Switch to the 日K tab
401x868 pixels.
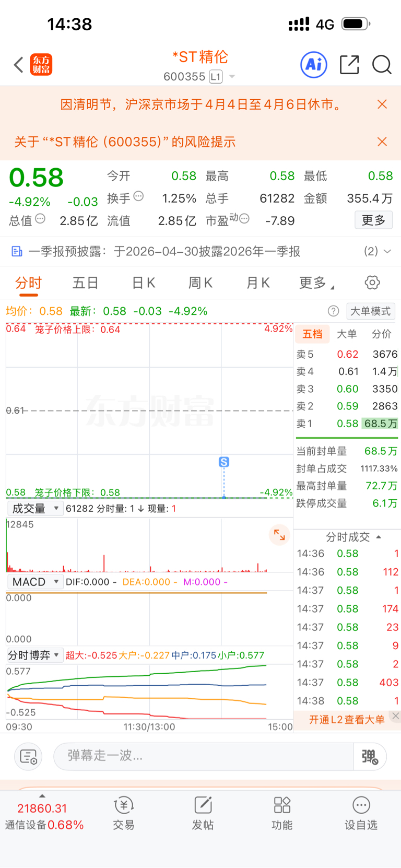(143, 283)
